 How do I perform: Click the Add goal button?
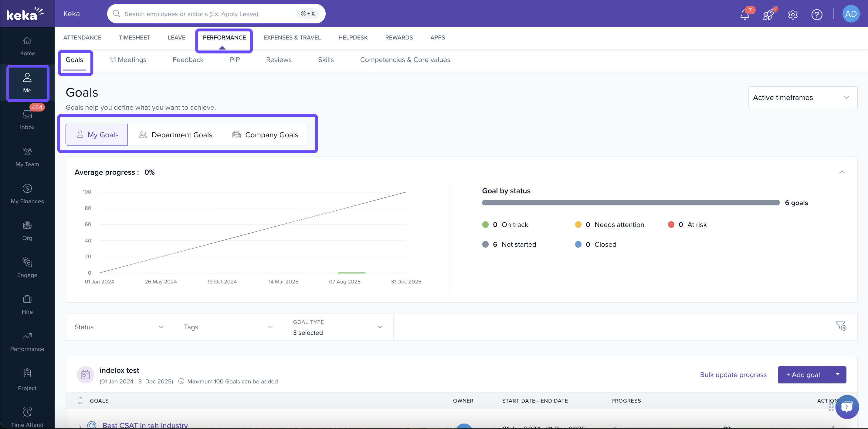[803, 374]
